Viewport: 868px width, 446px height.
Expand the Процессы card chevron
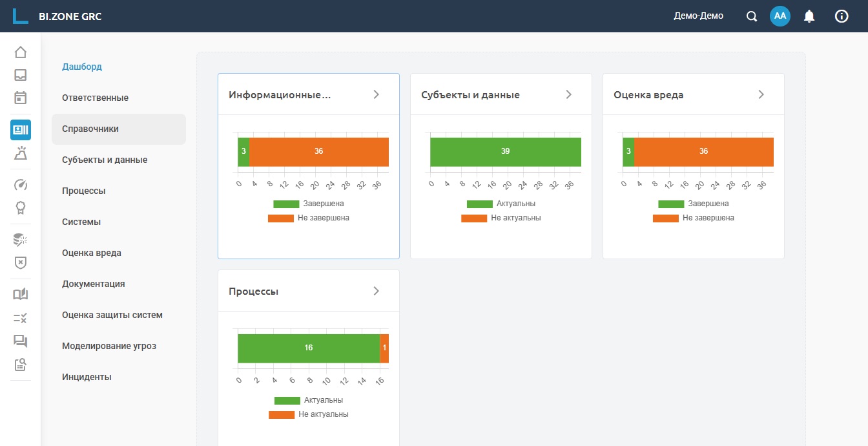coord(377,291)
